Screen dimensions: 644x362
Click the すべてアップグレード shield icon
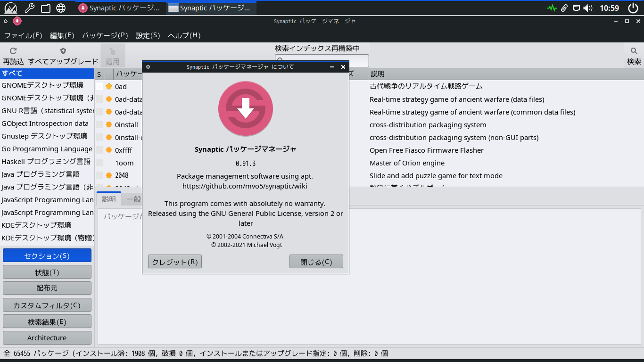[63, 51]
